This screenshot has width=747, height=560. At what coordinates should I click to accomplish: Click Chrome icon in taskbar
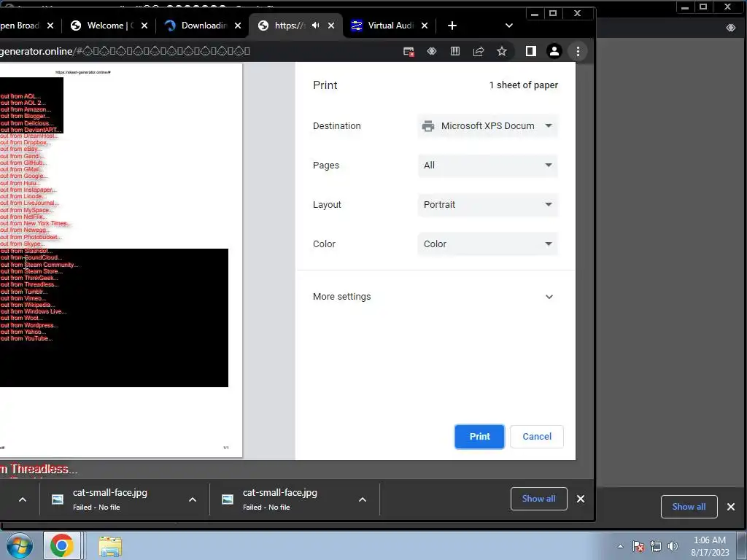(62, 545)
